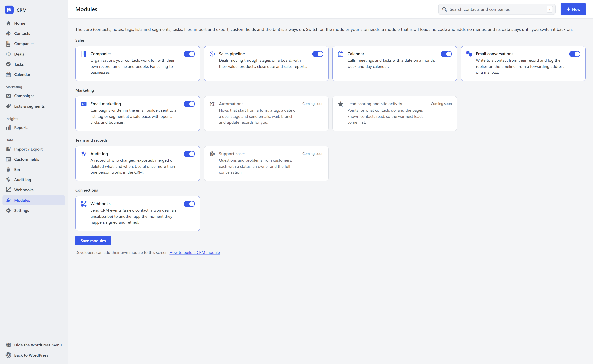The height and width of the screenshot is (364, 593).
Task: Click the New button
Action: (x=573, y=9)
